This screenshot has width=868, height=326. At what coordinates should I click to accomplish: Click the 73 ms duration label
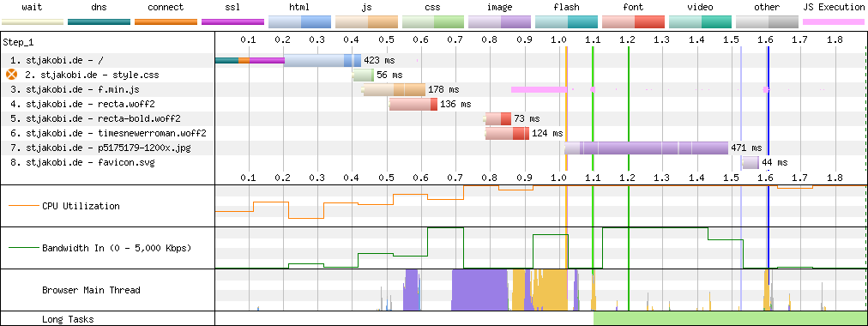pyautogui.click(x=527, y=118)
